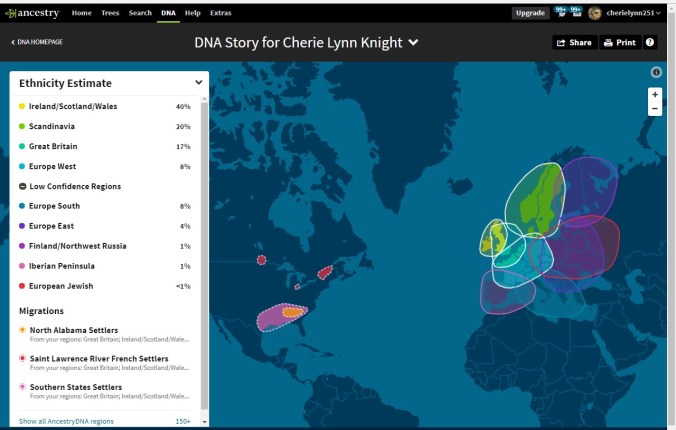Collapse the Ethnicity Estimate panel
Image resolution: width=676 pixels, height=430 pixels.
[x=199, y=82]
